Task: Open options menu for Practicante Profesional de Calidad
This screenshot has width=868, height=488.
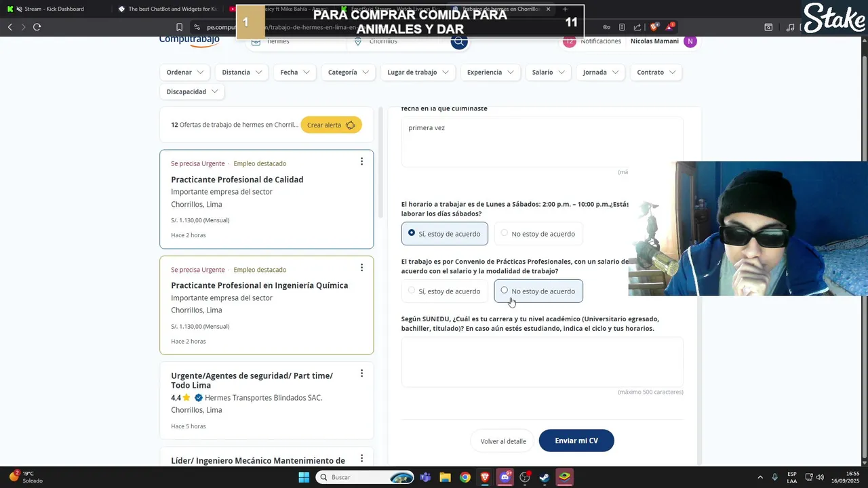Action: (361, 161)
